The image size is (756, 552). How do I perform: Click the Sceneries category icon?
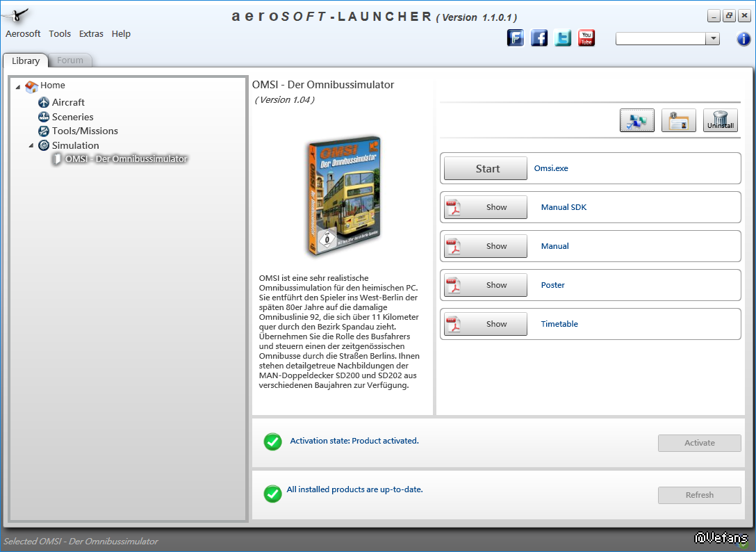44,117
